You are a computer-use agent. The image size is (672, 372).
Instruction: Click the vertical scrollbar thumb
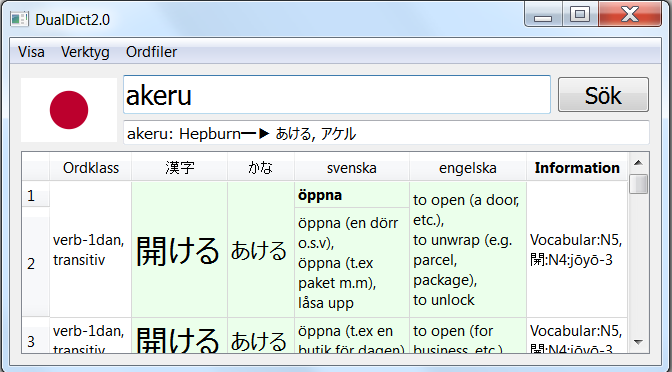click(x=638, y=184)
